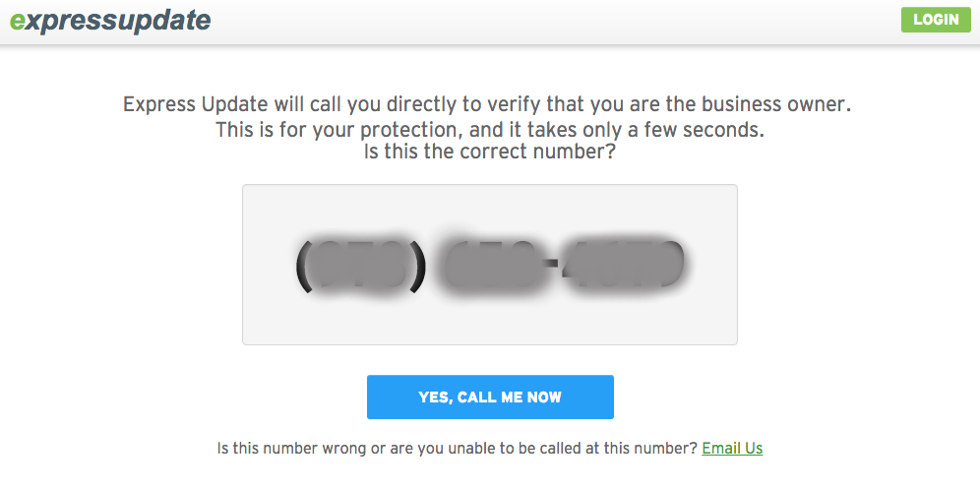980x490 pixels.
Task: Confirm with Yes, Call Me Now
Action: (490, 397)
